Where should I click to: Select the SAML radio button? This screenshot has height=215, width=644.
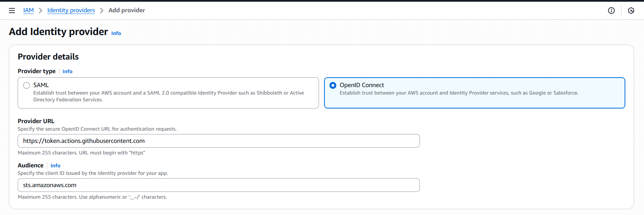pyautogui.click(x=26, y=85)
